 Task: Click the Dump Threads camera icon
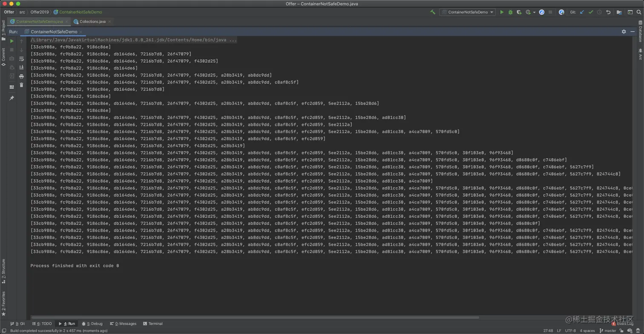tap(12, 58)
